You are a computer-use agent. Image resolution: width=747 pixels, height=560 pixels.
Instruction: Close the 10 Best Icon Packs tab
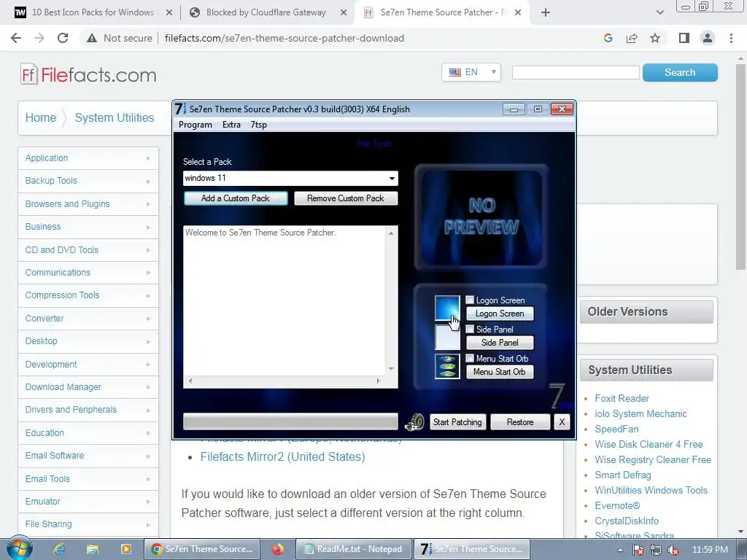[x=169, y=12]
